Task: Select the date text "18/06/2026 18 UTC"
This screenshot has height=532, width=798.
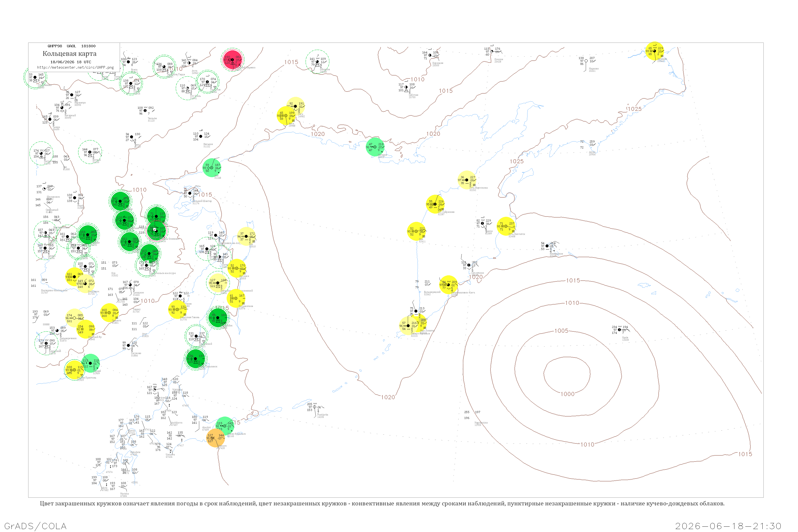Action: coord(70,62)
